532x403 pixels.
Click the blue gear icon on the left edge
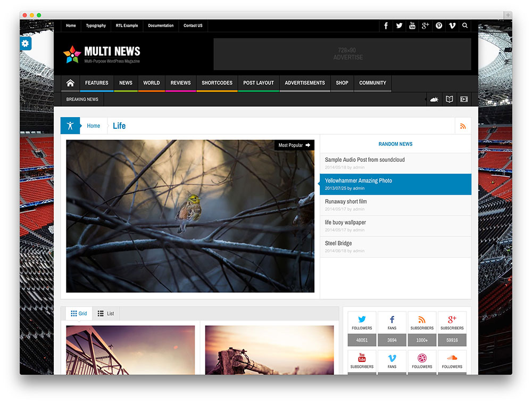coord(26,43)
